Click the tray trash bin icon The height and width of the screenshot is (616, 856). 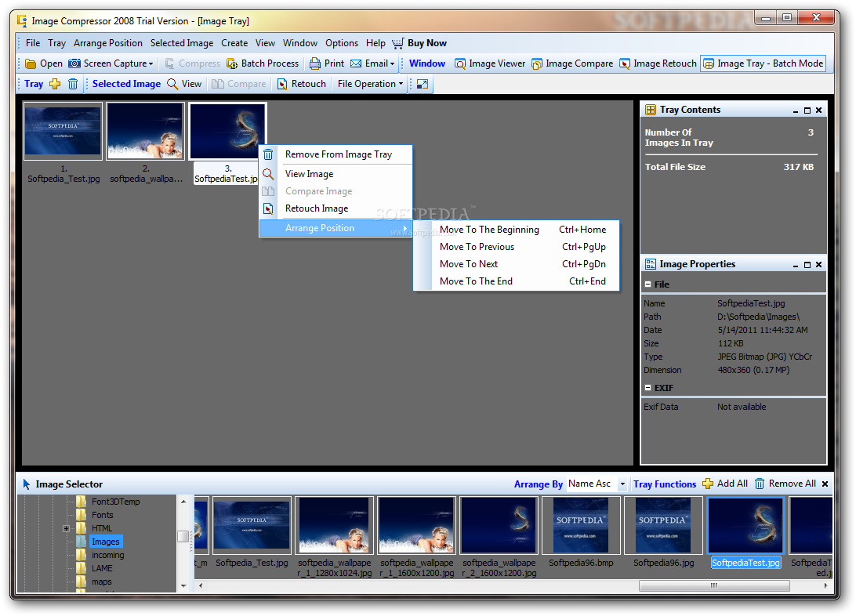point(73,84)
